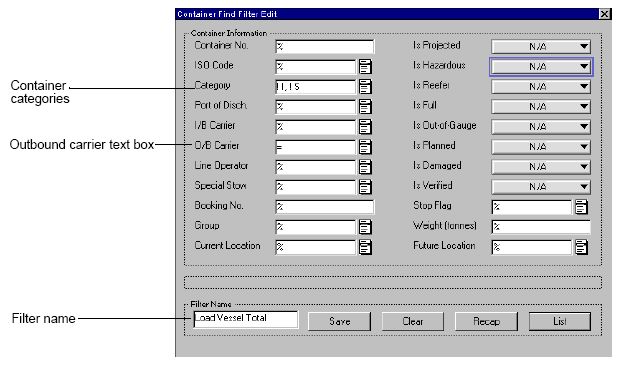Image resolution: width=623 pixels, height=368 pixels.
Task: Expand the Is Reefer dropdown
Action: coord(541,87)
